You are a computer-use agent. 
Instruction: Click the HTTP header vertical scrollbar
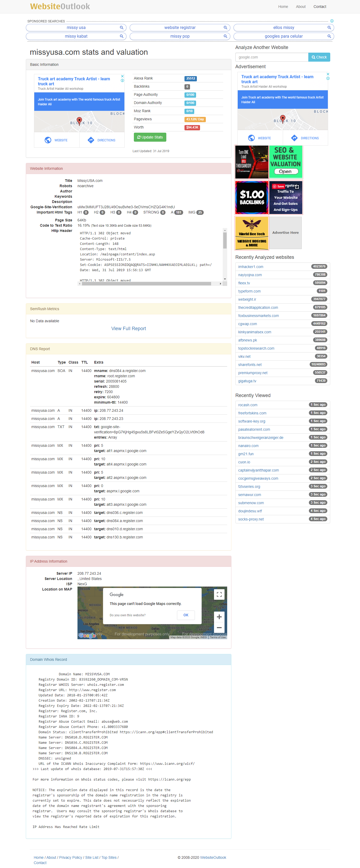[225, 241]
